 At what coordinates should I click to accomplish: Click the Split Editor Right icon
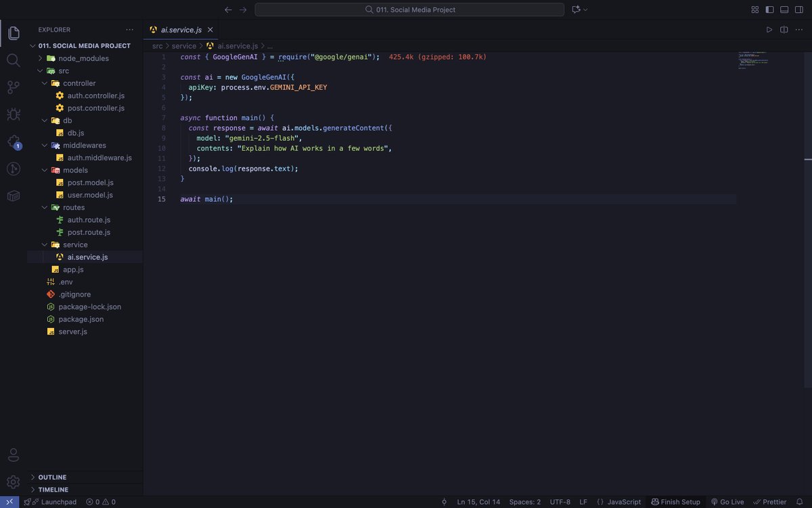784,30
